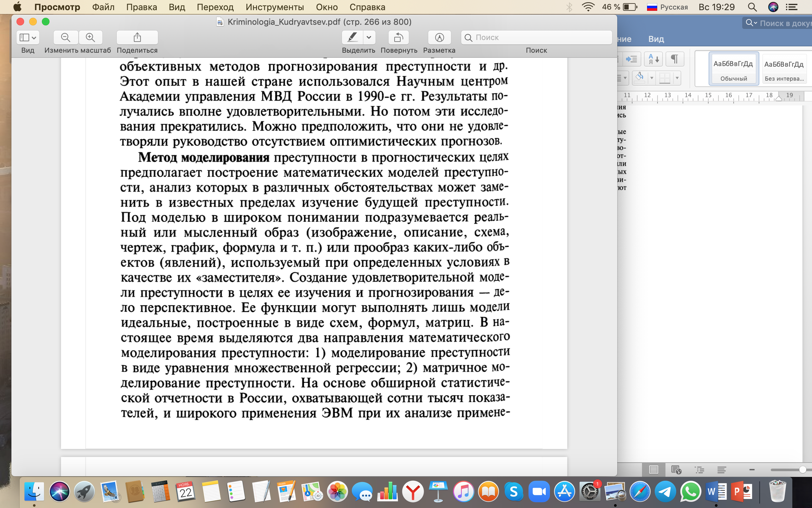Screen dimensions: 812x508
Task: Click Word's Поиск в документе search field
Action: (777, 23)
